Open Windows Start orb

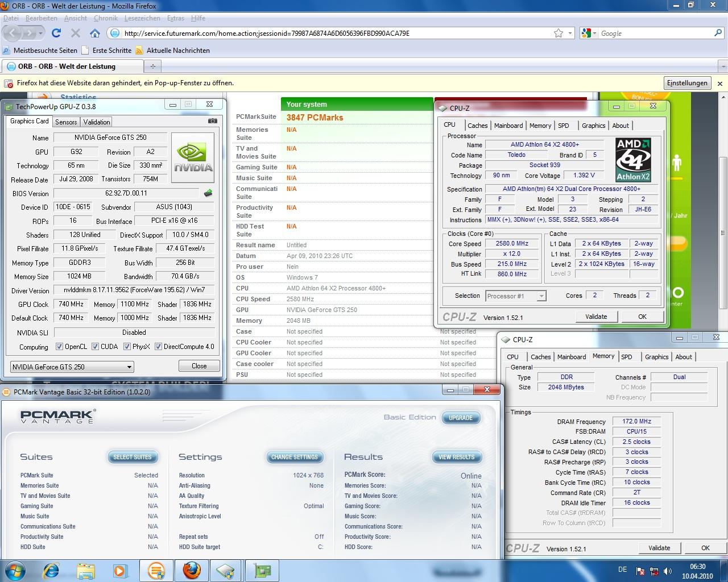point(15,570)
